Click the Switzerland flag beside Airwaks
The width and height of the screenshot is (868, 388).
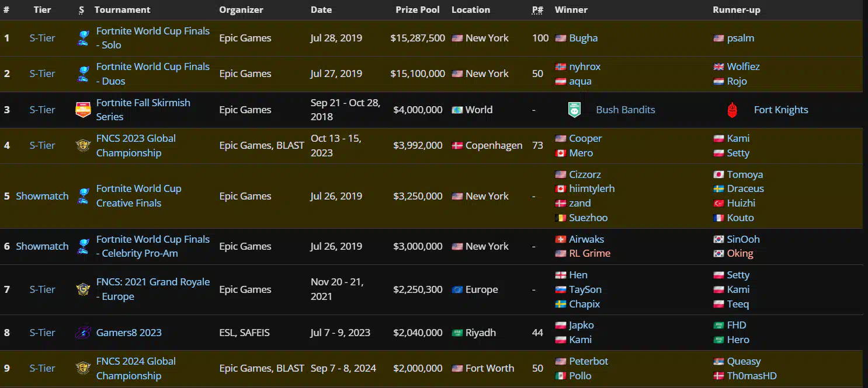click(561, 240)
